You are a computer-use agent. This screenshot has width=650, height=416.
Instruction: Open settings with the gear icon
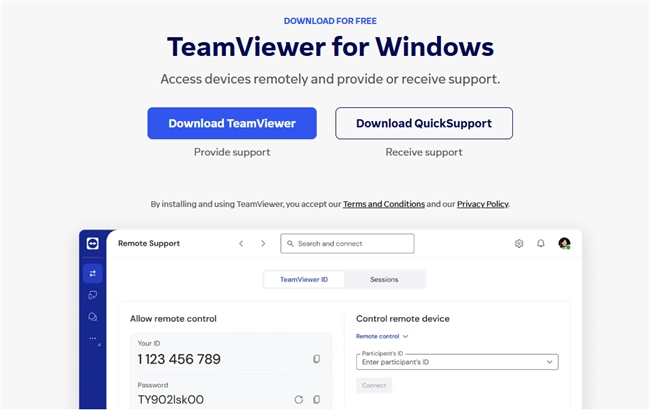click(519, 243)
